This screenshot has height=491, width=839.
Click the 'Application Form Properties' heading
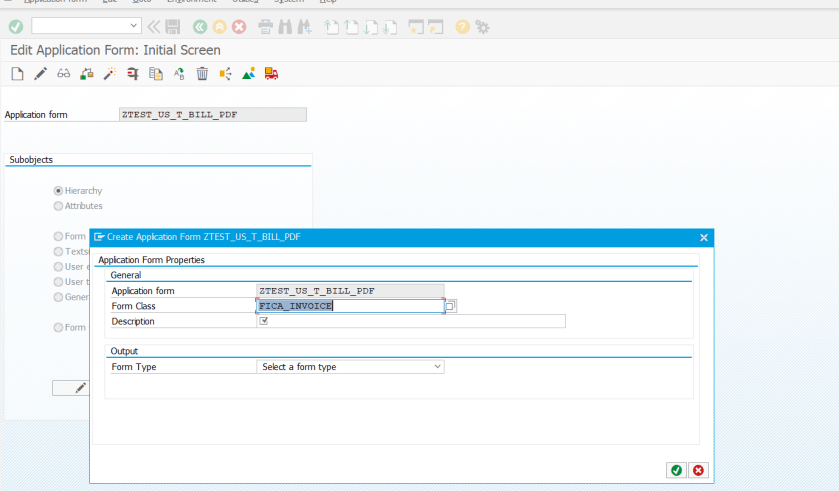tap(151, 260)
